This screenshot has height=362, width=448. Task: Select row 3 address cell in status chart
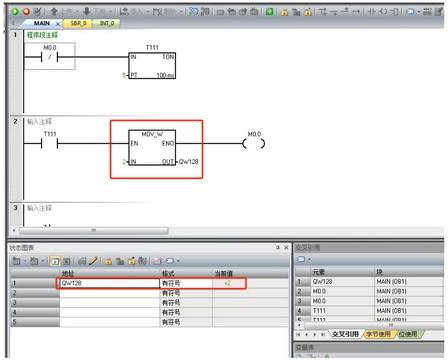(110, 302)
